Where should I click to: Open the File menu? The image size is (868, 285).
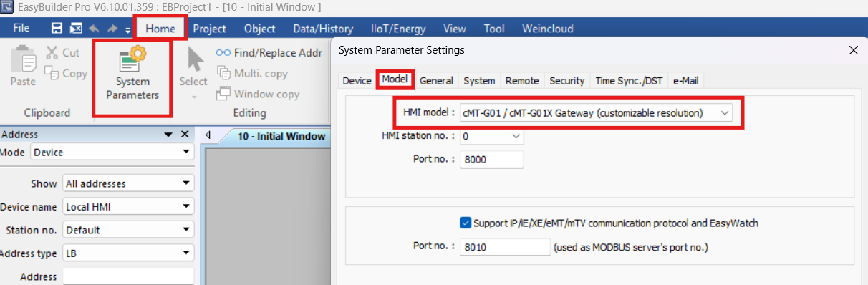(21, 29)
